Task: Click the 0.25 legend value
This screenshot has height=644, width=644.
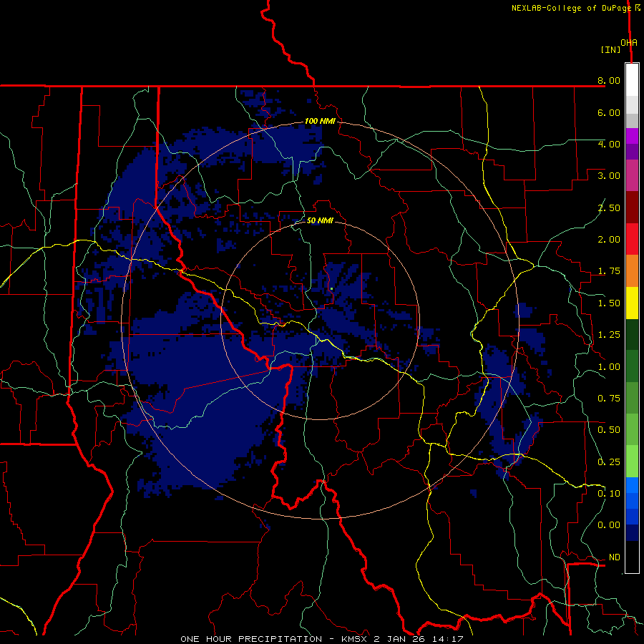Action: point(609,462)
